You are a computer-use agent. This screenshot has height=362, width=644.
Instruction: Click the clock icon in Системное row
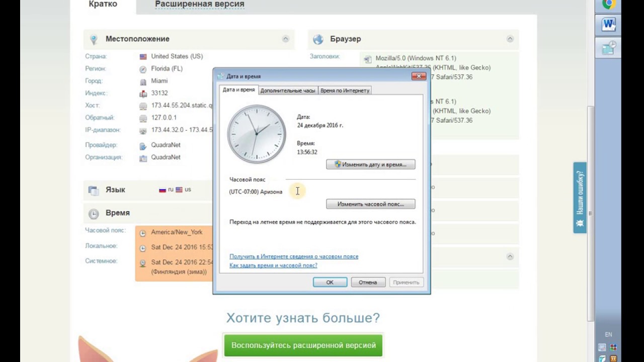(143, 263)
